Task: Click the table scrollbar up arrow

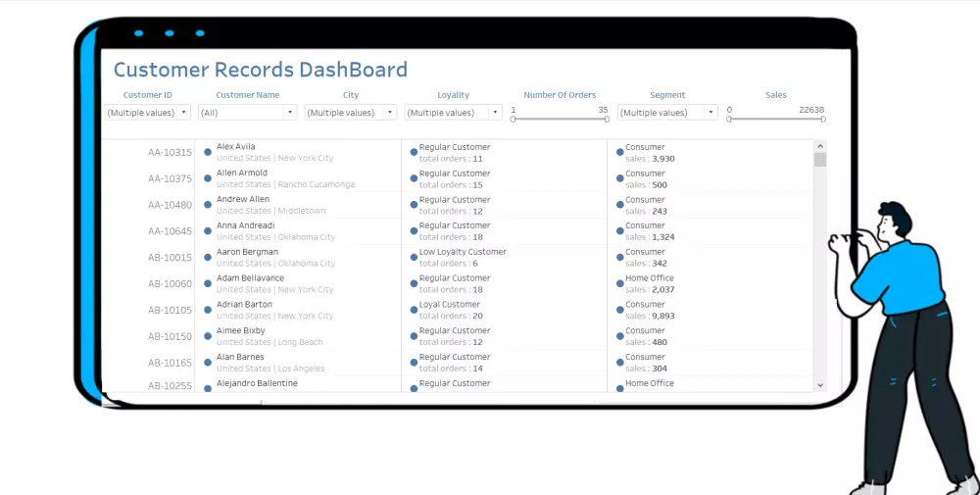Action: [820, 146]
